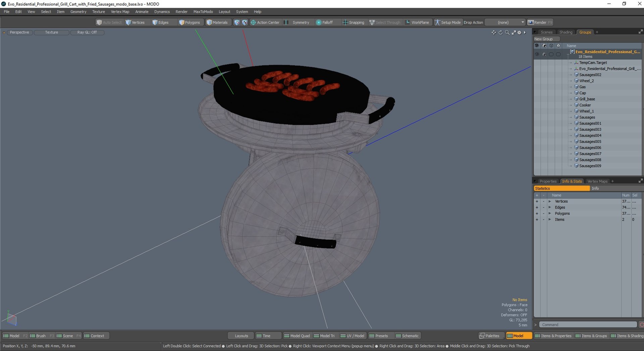Viewport: 644px width, 351px height.
Task: Switch to Polygons selection mode
Action: coord(190,22)
